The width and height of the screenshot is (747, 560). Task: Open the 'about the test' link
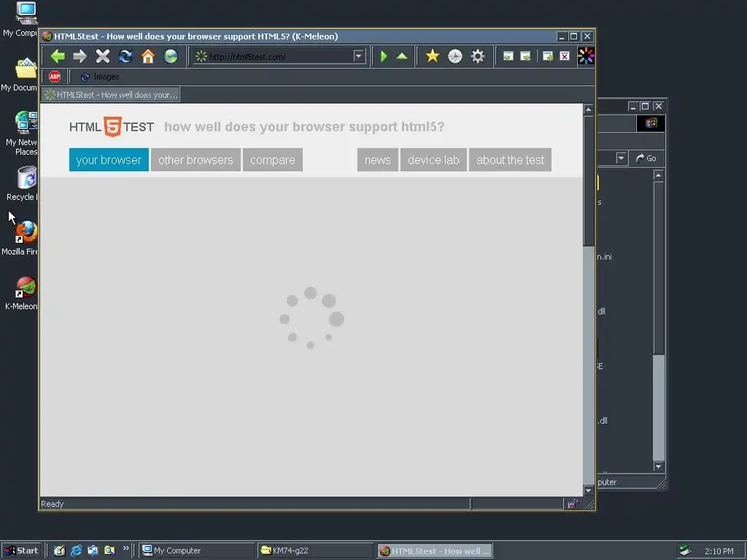pyautogui.click(x=510, y=160)
